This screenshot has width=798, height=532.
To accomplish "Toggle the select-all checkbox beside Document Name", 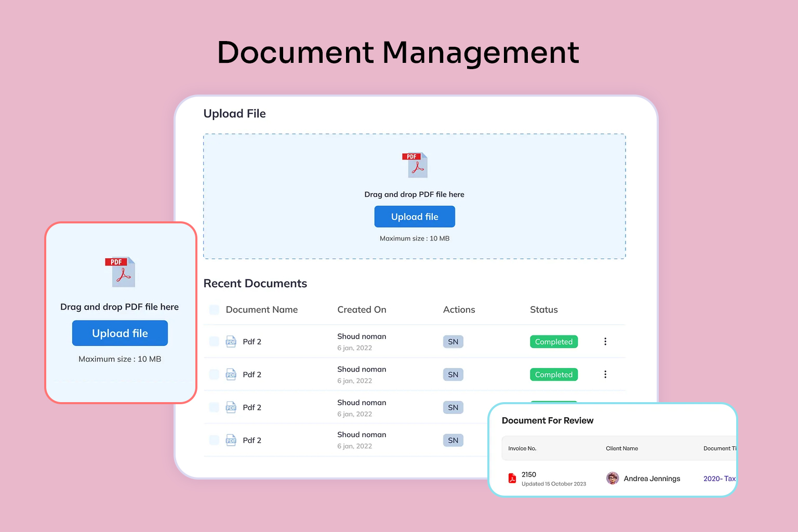I will click(x=214, y=310).
